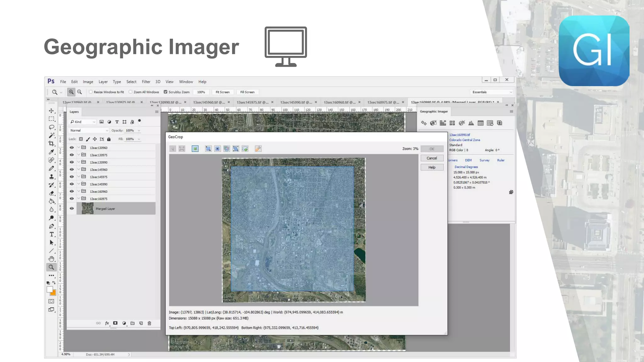The width and height of the screenshot is (644, 362).
Task: Open the Layers panel menu
Action: click(157, 112)
